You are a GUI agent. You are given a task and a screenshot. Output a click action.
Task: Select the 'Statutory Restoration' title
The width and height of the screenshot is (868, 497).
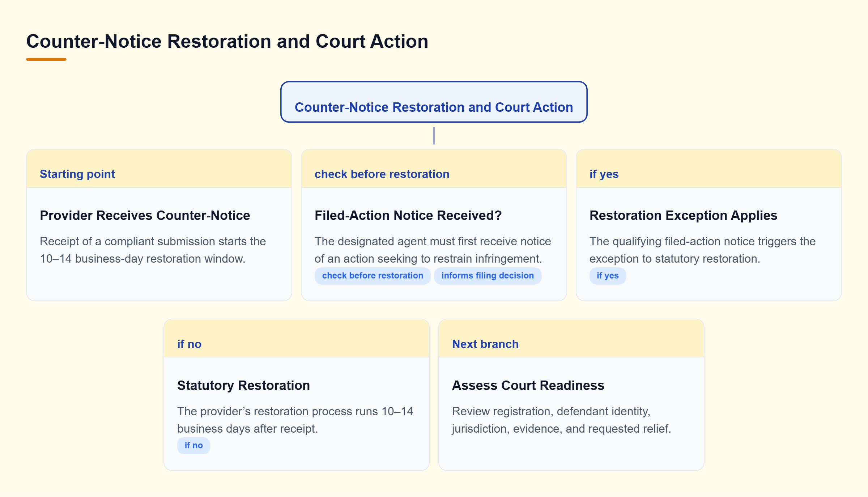pyautogui.click(x=243, y=385)
